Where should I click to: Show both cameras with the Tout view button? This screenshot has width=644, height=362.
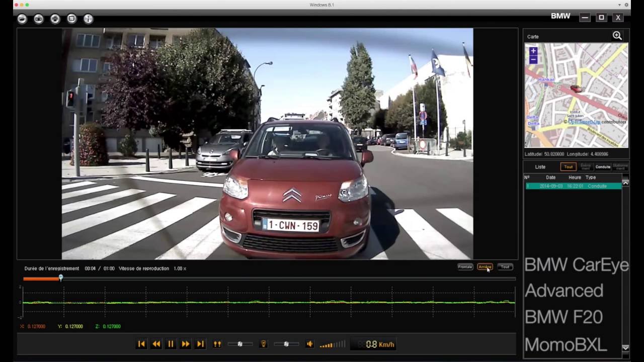(505, 267)
